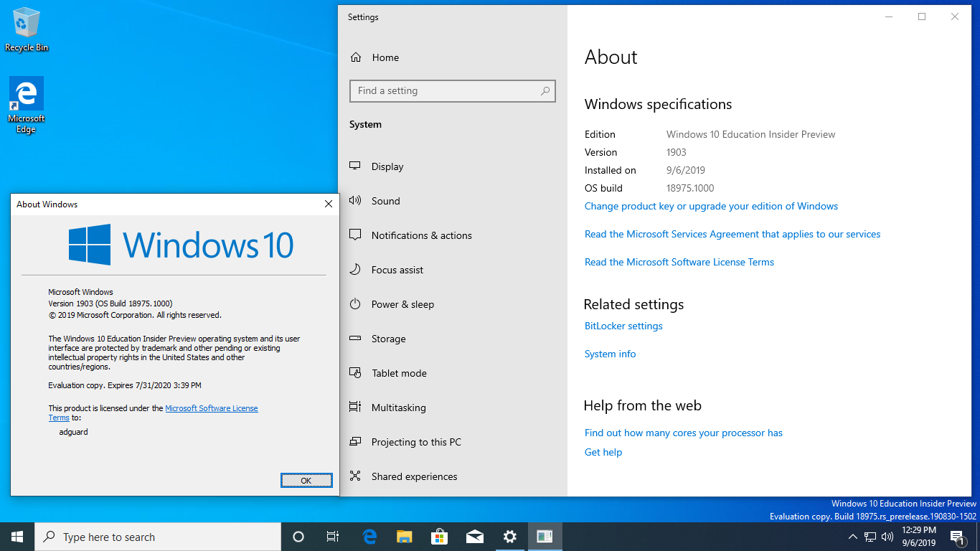Click the Home icon in Settings

[355, 57]
